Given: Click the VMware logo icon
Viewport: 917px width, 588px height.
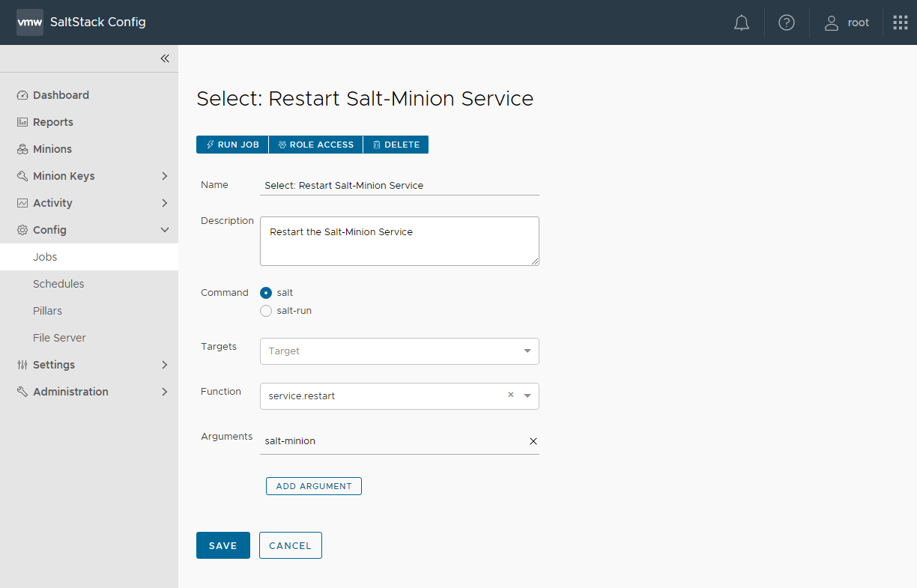Looking at the screenshot, I should click(x=30, y=22).
